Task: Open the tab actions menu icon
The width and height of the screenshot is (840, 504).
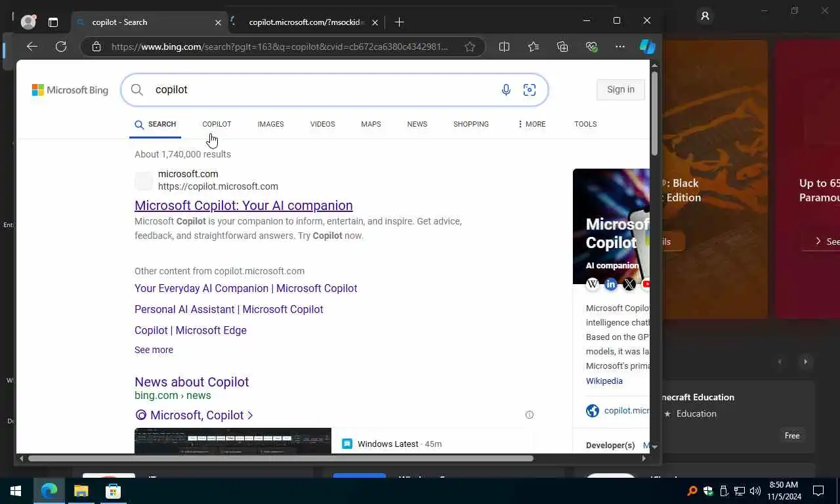Action: coord(53,22)
